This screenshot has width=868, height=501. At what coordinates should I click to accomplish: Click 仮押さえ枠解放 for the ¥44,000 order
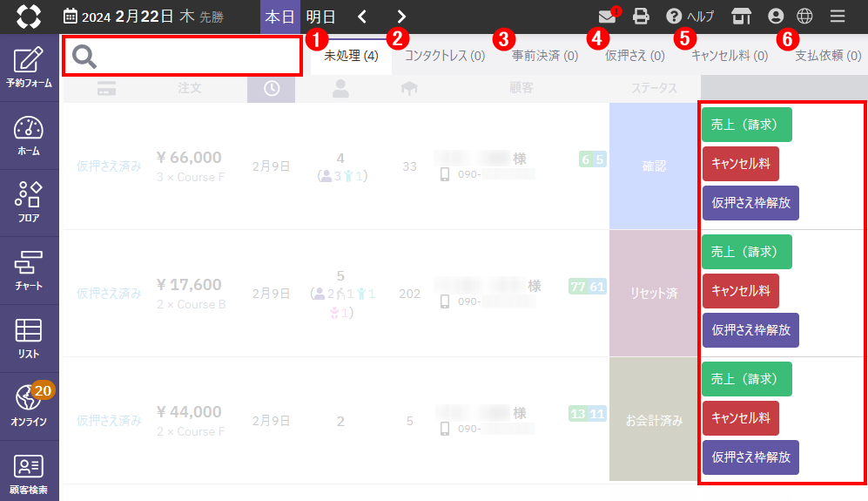(750, 457)
